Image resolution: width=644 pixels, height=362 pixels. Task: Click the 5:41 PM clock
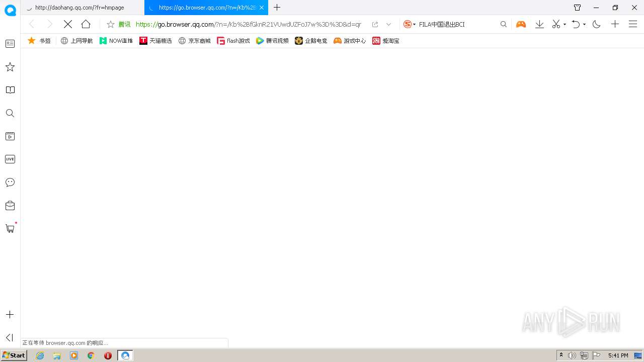click(x=618, y=355)
